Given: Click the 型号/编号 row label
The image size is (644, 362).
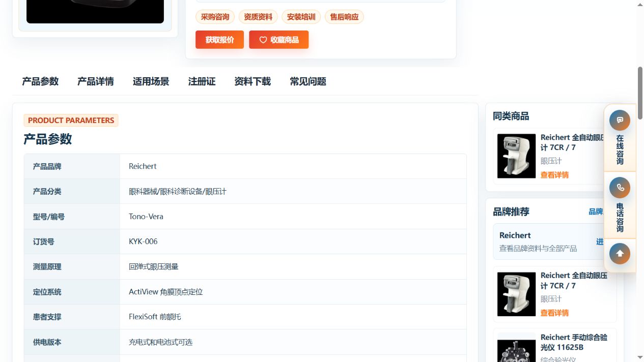Looking at the screenshot, I should pos(49,217).
